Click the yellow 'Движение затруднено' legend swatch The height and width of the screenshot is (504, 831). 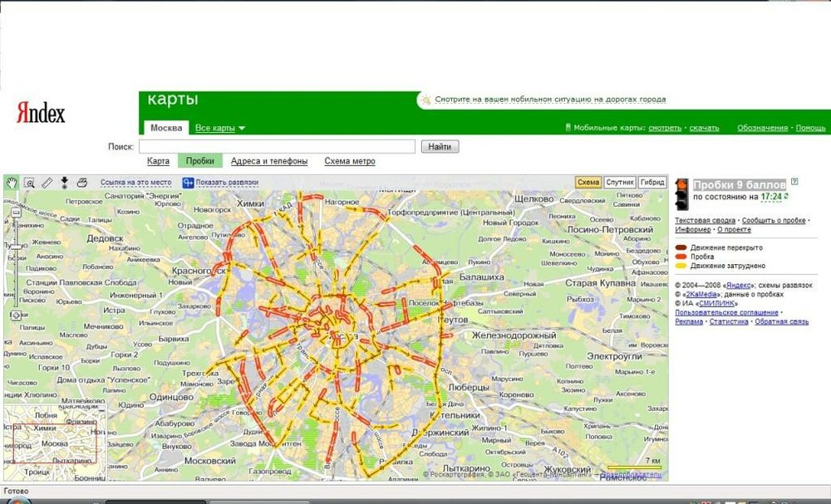point(681,266)
